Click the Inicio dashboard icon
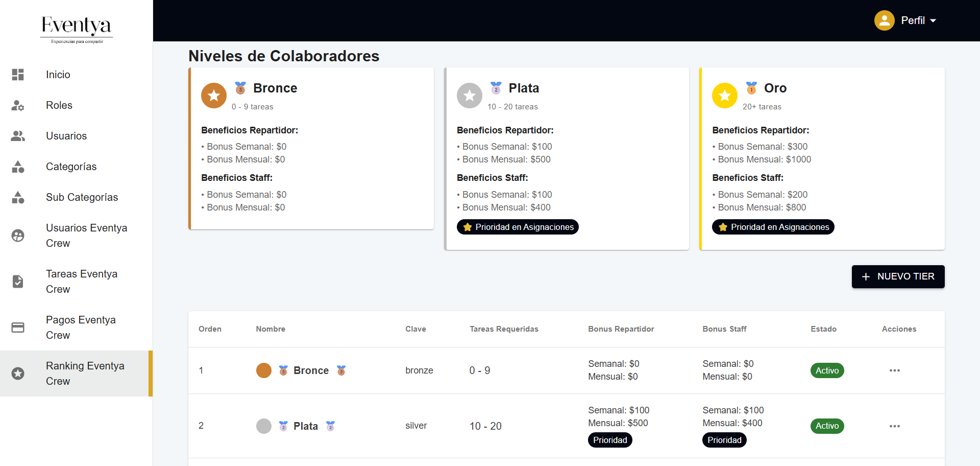 click(18, 75)
